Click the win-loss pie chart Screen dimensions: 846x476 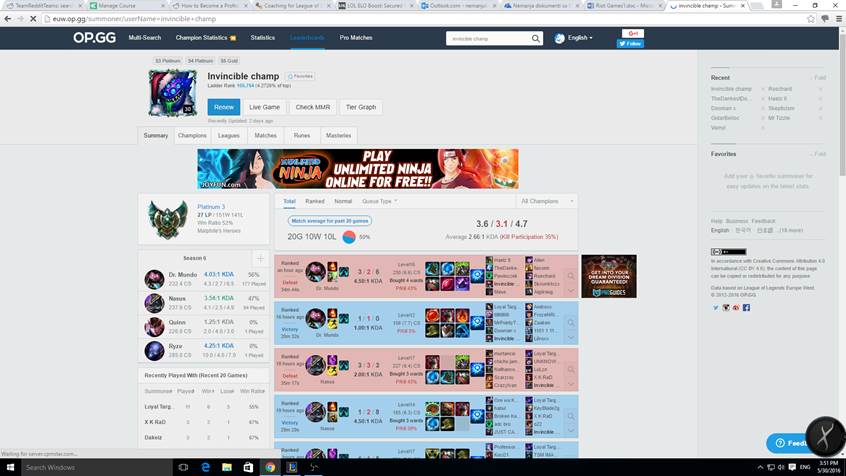tap(349, 237)
